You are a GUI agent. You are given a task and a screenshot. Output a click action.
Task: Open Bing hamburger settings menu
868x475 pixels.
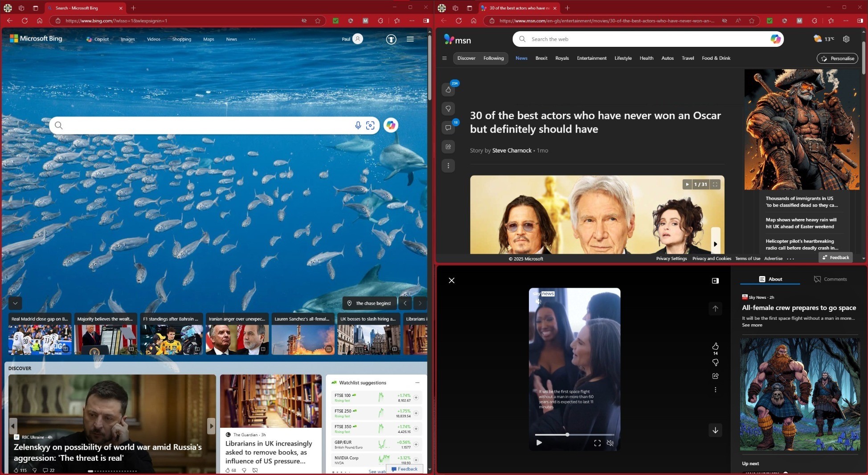[x=410, y=39]
